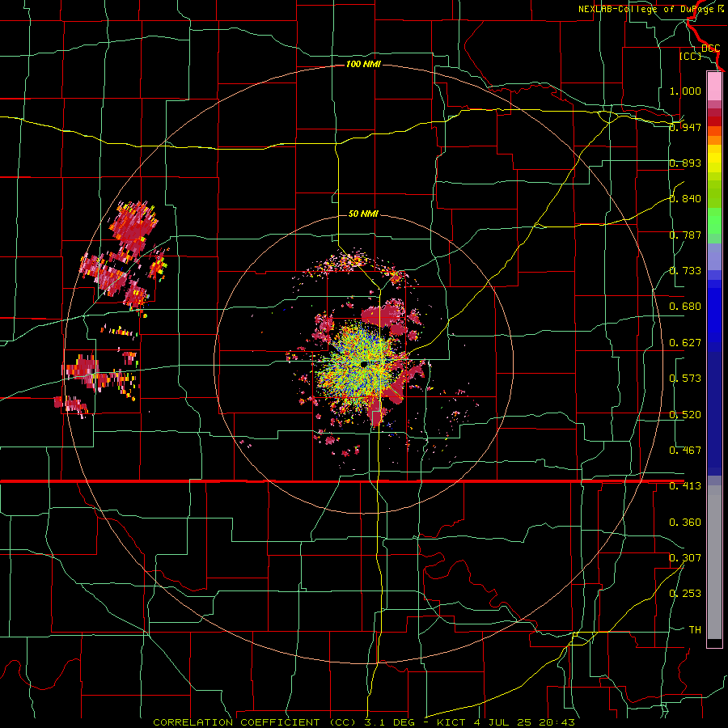Click the 0.413 color scale value
The width and height of the screenshot is (728, 728).
(x=685, y=486)
